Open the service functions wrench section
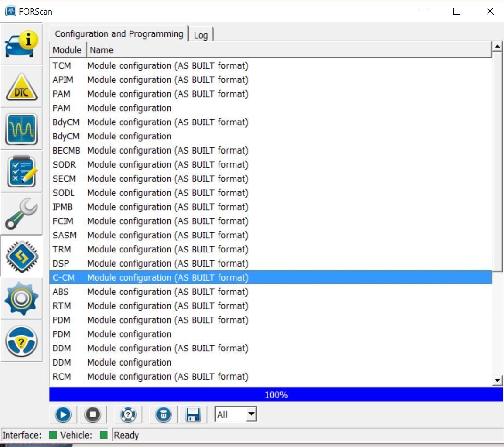This screenshot has width=504, height=447. pos(22,214)
